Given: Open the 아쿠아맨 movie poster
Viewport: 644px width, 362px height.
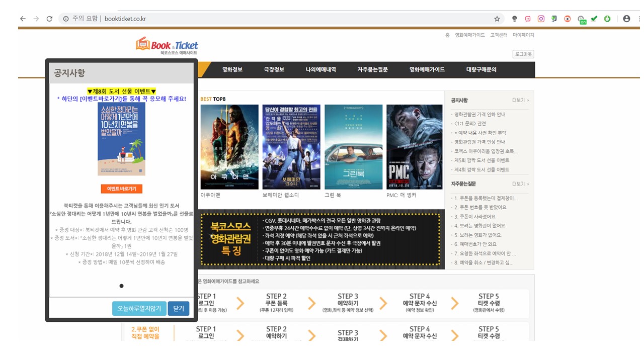Looking at the screenshot, I should pos(229,147).
